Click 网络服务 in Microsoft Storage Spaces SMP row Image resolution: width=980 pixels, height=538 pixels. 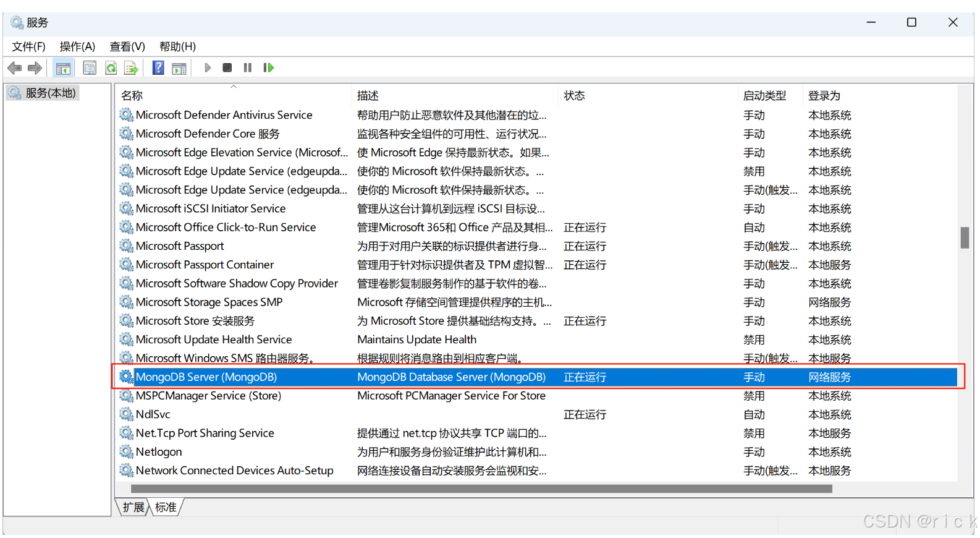pyautogui.click(x=830, y=302)
